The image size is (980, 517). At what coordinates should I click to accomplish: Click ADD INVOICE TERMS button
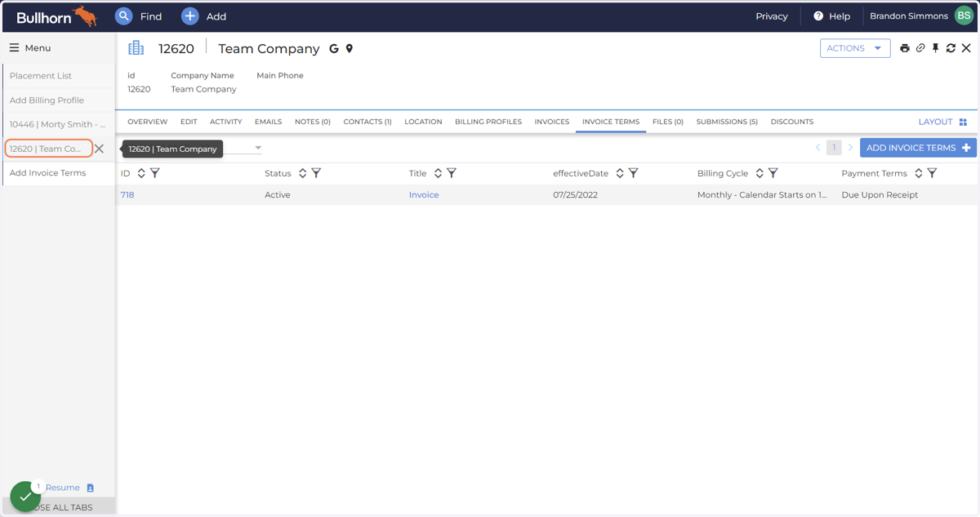[918, 148]
